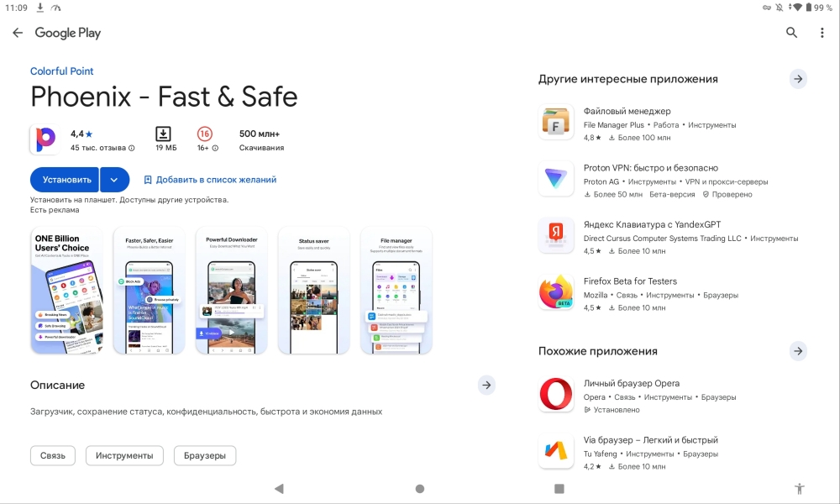Expand the install options dropdown arrow
This screenshot has height=504, width=840.
pos(114,180)
